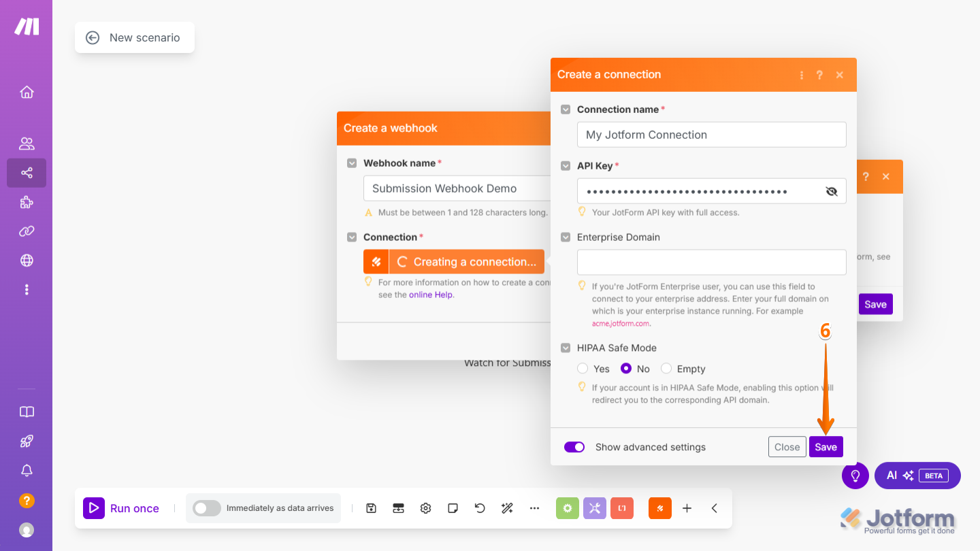The height and width of the screenshot is (551, 980).
Task: Select HIPAA Safe Mode Empty radio
Action: [666, 369]
